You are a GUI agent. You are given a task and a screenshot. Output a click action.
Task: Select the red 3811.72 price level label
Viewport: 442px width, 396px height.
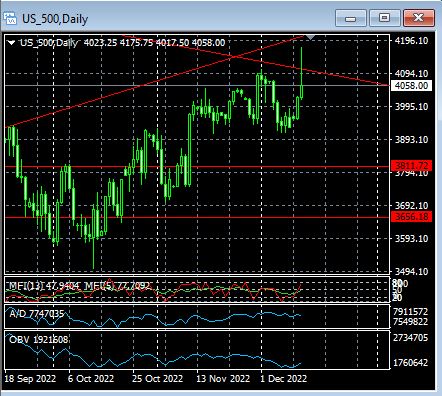(x=411, y=165)
